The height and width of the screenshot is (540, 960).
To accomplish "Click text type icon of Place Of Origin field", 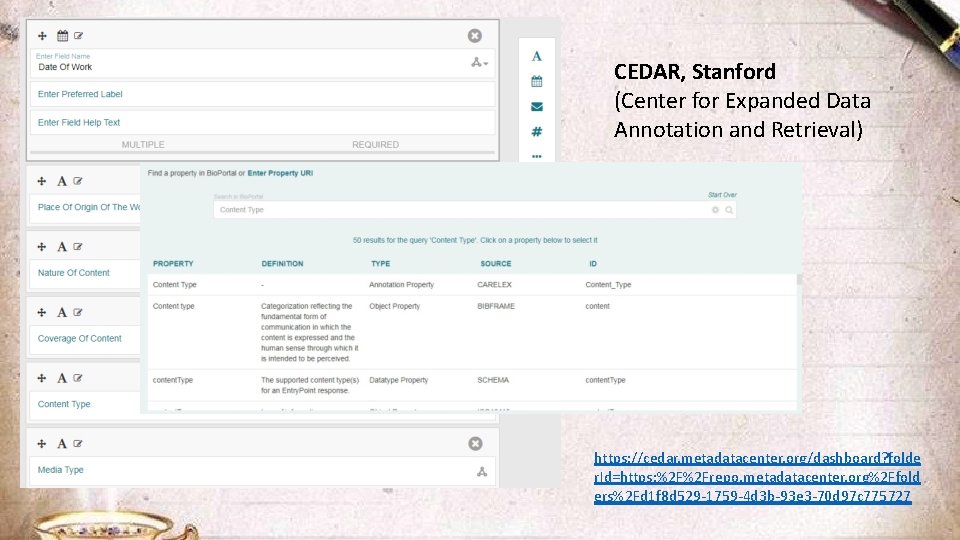I will click(x=62, y=181).
